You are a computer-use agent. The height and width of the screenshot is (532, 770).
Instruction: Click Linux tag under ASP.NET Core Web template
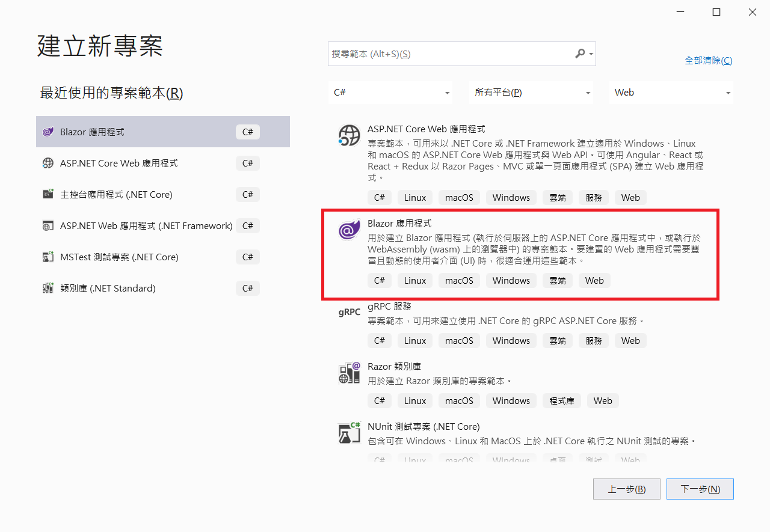[415, 197]
